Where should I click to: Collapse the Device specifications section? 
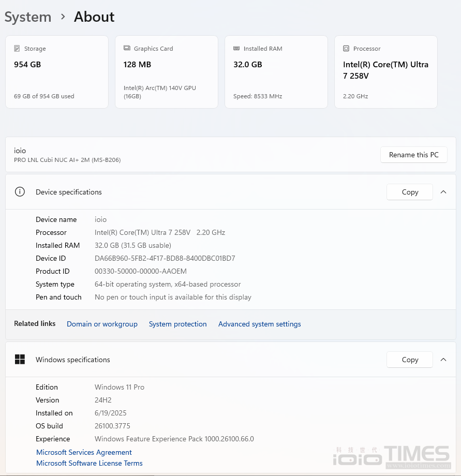[443, 192]
